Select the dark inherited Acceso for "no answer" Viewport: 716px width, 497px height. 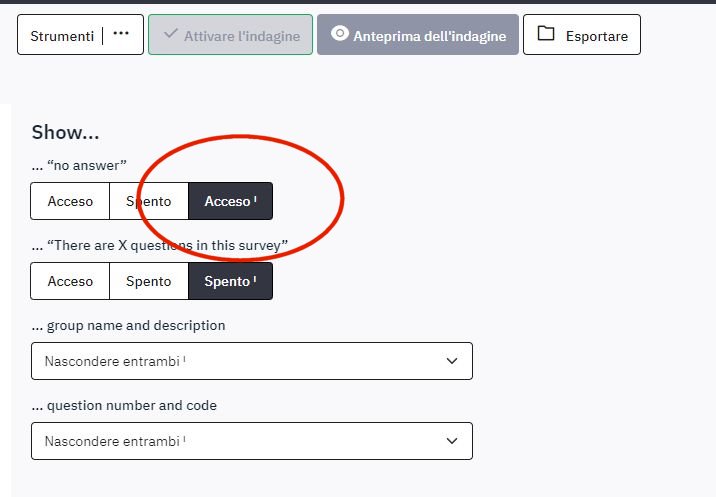(230, 201)
